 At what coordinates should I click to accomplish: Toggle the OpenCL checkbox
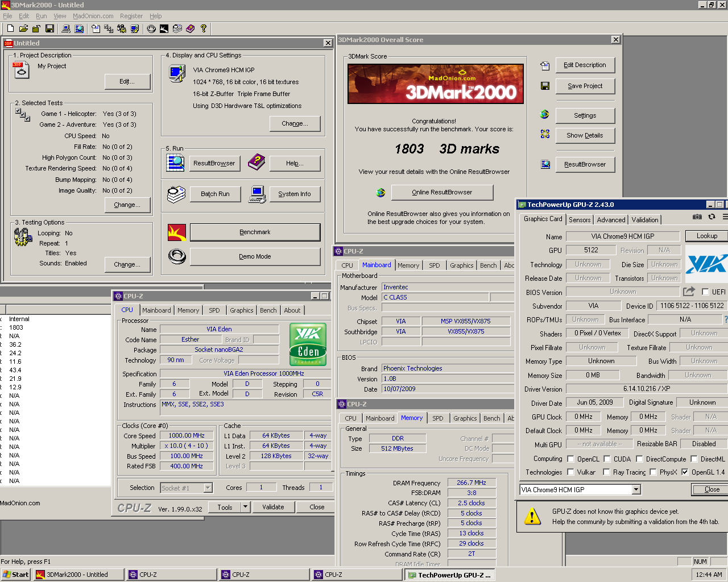point(570,459)
